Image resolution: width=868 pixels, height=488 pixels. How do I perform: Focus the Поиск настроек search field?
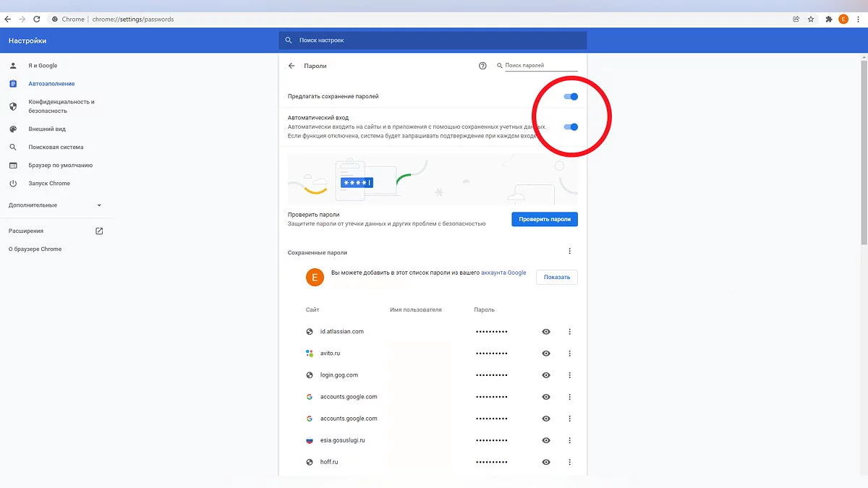point(433,40)
